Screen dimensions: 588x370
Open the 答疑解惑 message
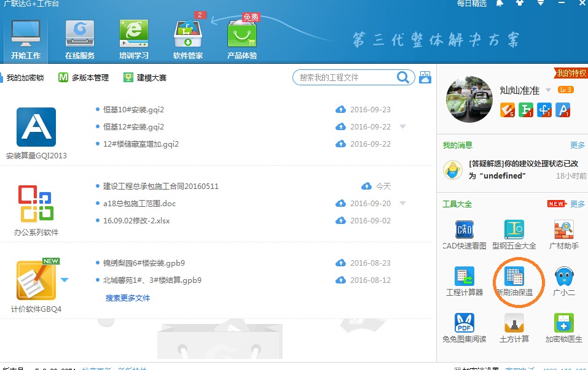(523, 169)
